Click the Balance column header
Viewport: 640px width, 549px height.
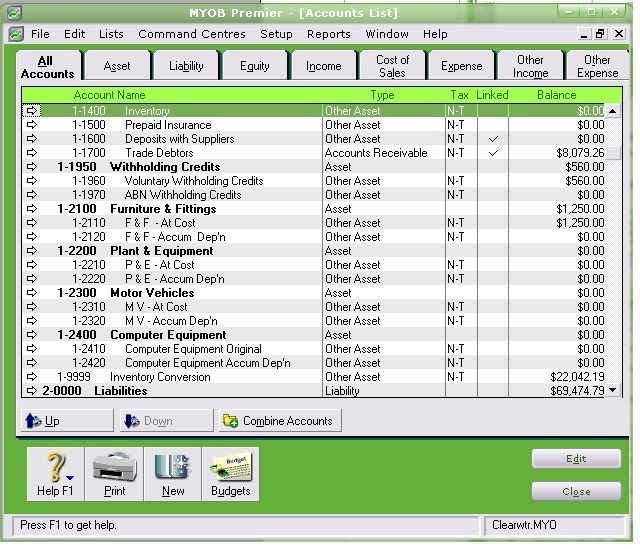556,95
